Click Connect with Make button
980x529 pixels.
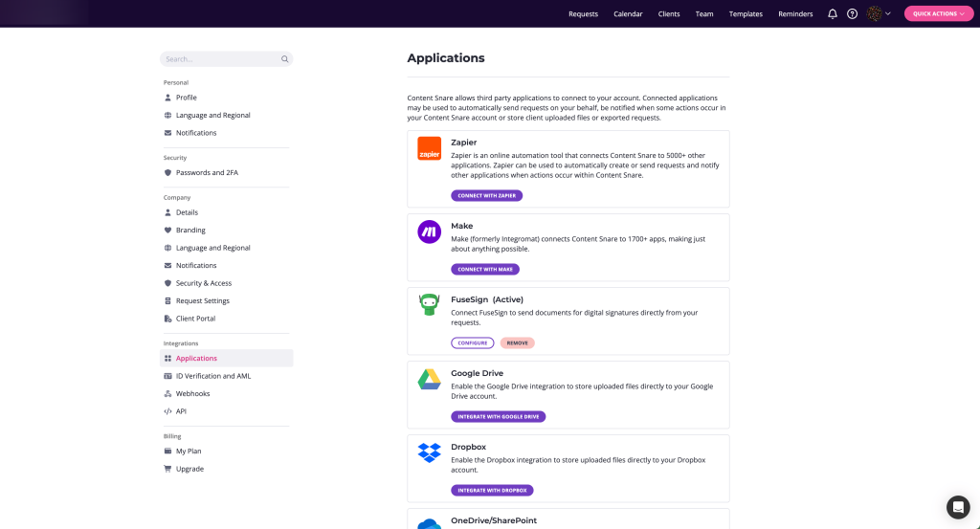pyautogui.click(x=485, y=269)
